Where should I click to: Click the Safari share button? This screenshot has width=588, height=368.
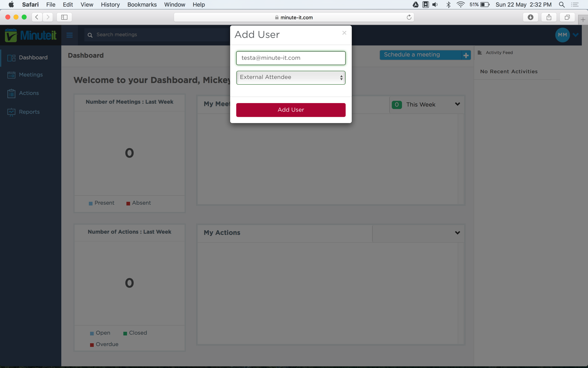click(549, 17)
